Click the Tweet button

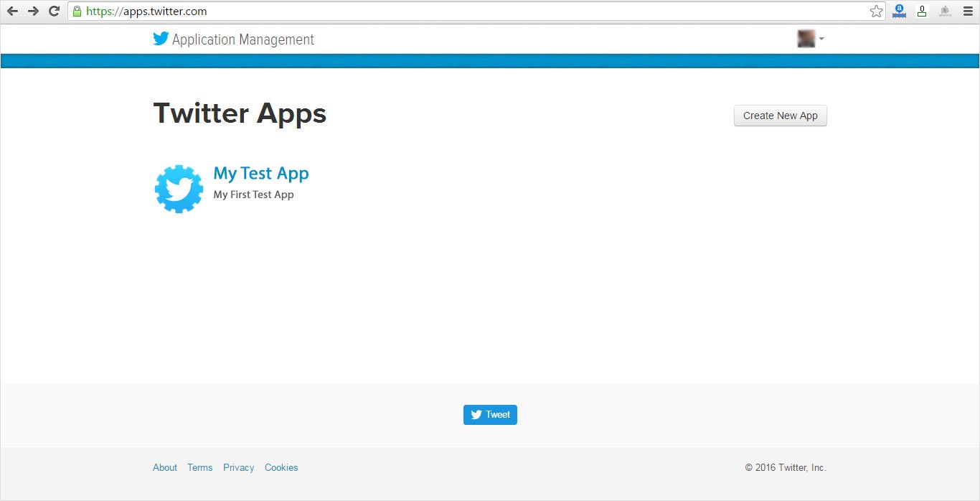click(x=490, y=415)
